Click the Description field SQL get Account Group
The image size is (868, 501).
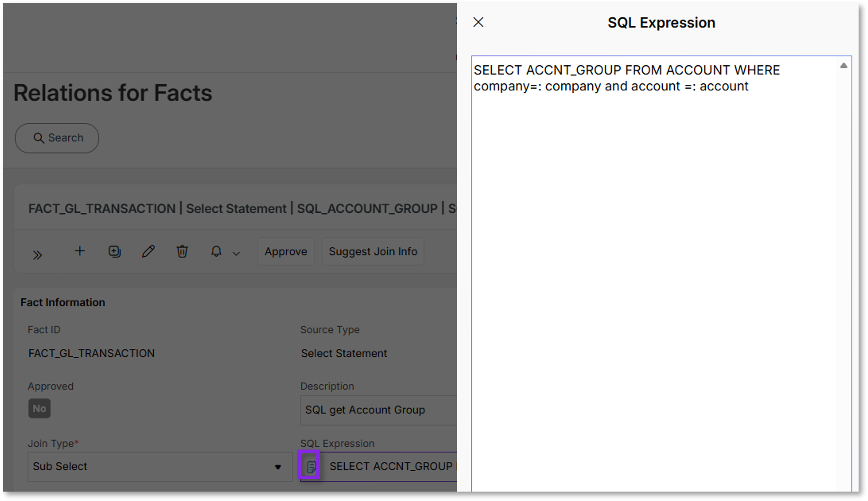coord(379,410)
